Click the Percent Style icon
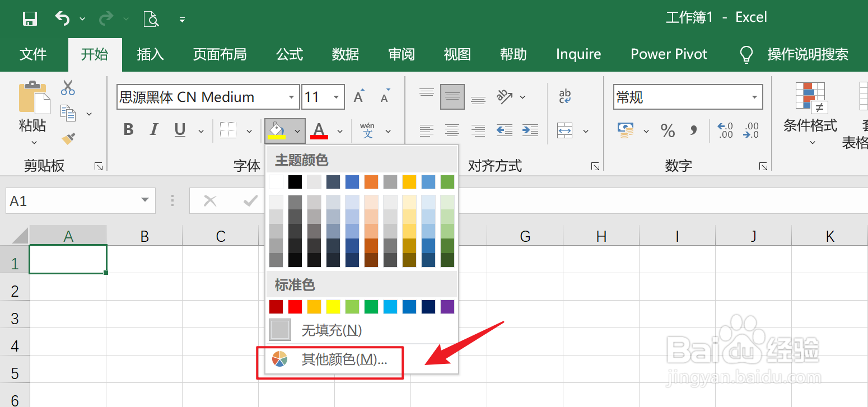 point(668,130)
